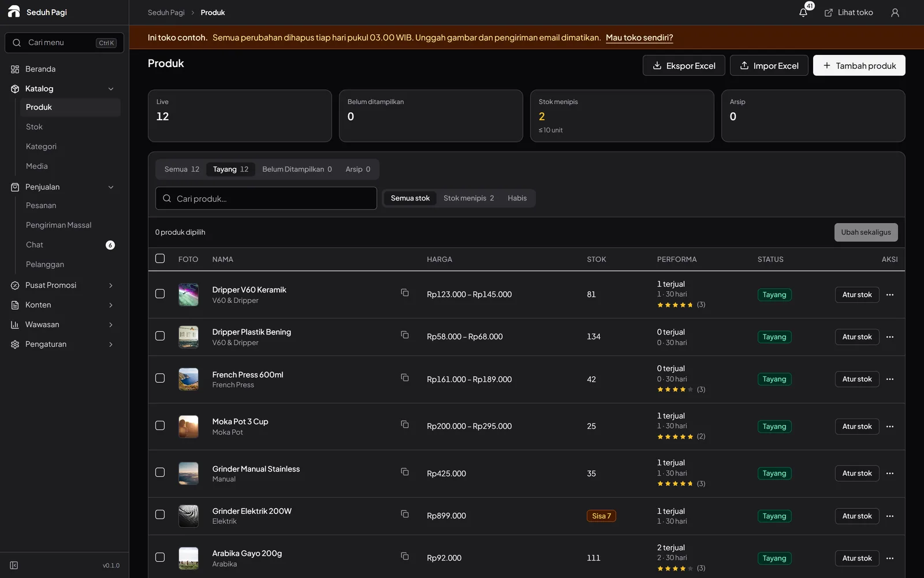
Task: Open more actions for Moka Pot 3 Cup
Action: pyautogui.click(x=890, y=427)
